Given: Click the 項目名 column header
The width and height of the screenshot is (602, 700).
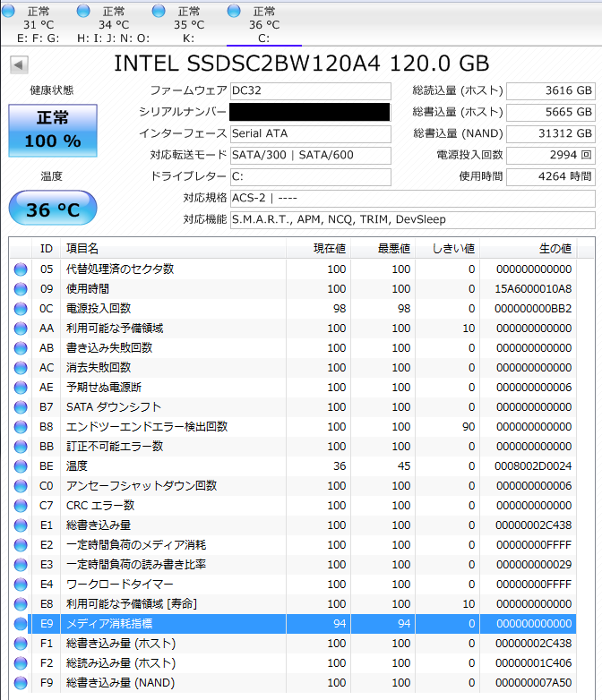Looking at the screenshot, I should click(x=173, y=248).
